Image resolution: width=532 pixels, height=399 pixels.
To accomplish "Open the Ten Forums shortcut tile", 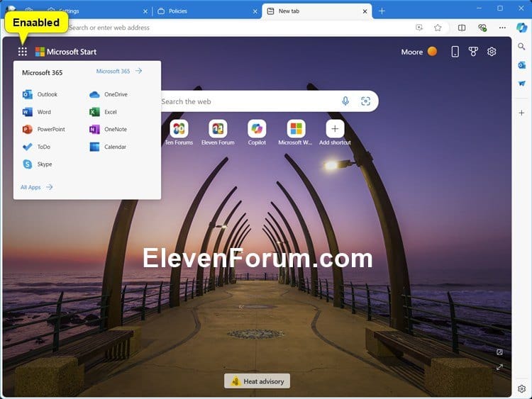I will (x=179, y=133).
